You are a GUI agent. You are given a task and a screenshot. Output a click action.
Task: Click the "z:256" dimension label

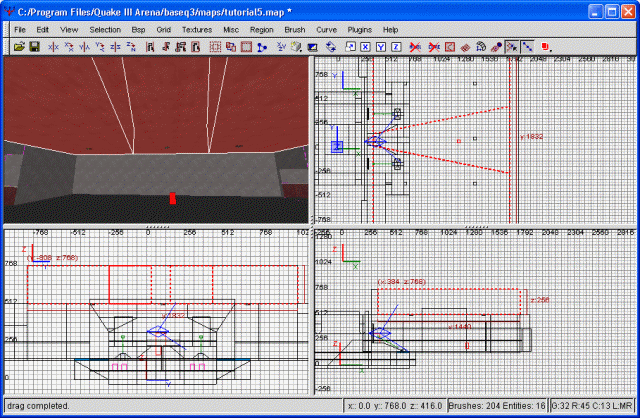[540, 300]
